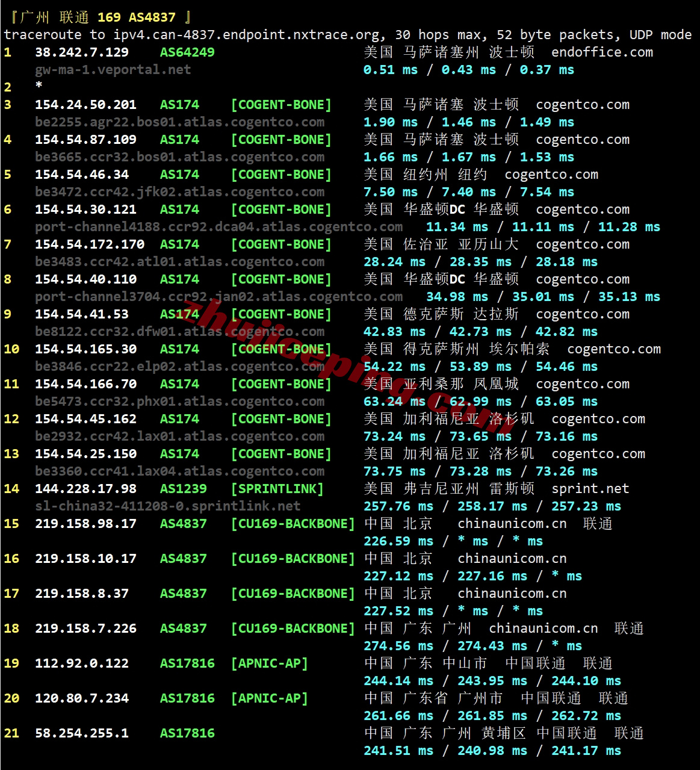Click the cogentco.com domain on hop 7
700x770 pixels.
[x=581, y=244]
